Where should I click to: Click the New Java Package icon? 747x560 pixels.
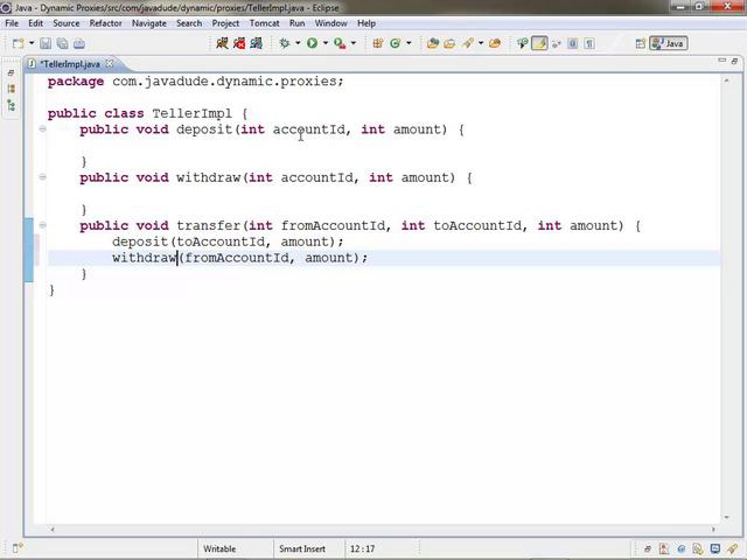click(378, 43)
